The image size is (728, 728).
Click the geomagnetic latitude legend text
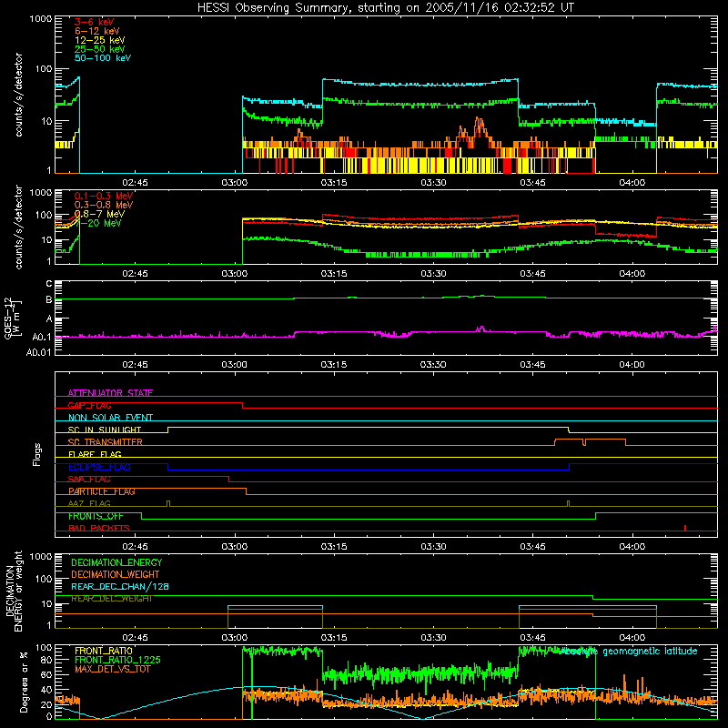pyautogui.click(x=629, y=651)
